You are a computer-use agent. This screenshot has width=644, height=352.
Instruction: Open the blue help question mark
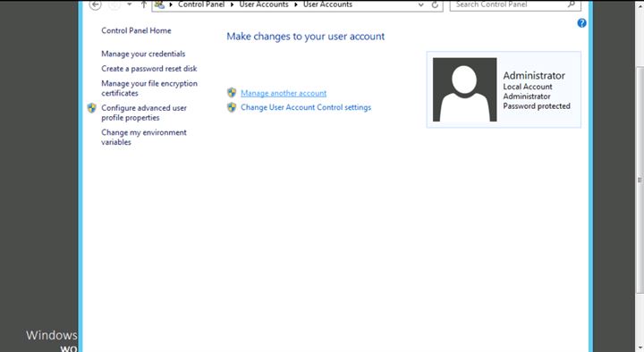pos(581,23)
